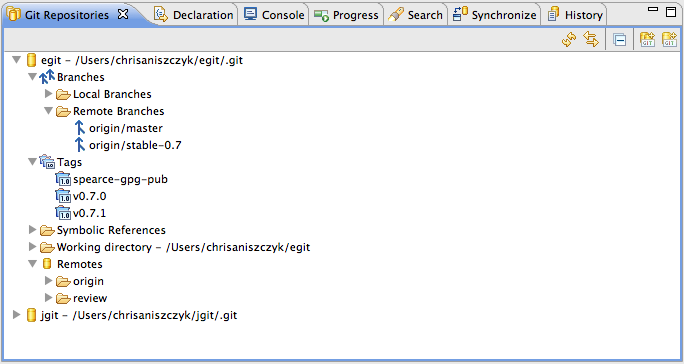Close the Git Repositories view tab
The width and height of the screenshot is (684, 364).
click(x=123, y=14)
